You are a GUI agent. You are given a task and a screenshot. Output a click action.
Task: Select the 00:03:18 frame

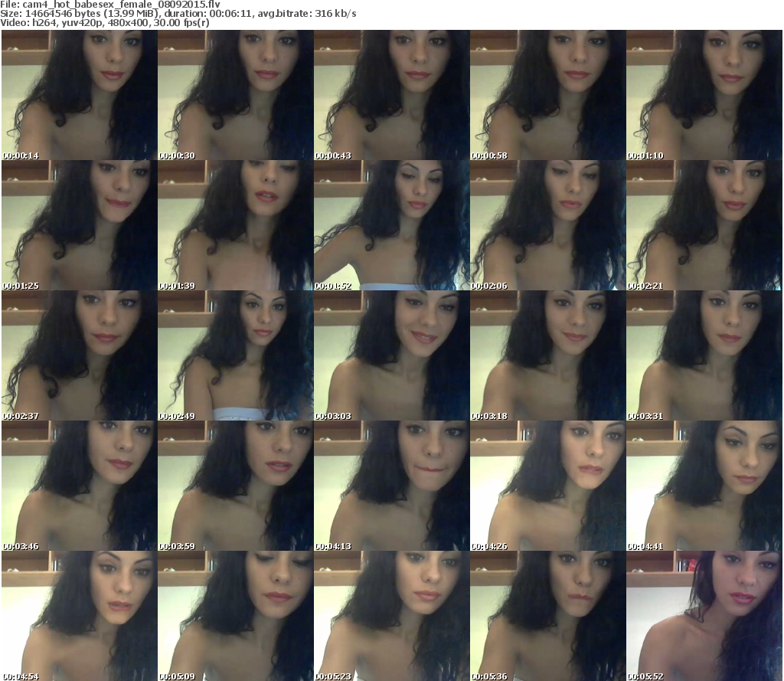point(548,355)
